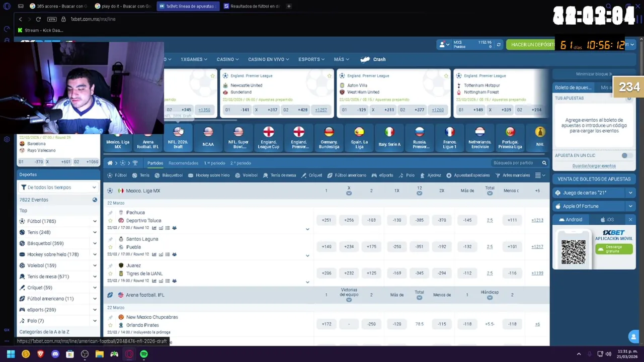Select Tenis in the sports filter bar

[140, 175]
